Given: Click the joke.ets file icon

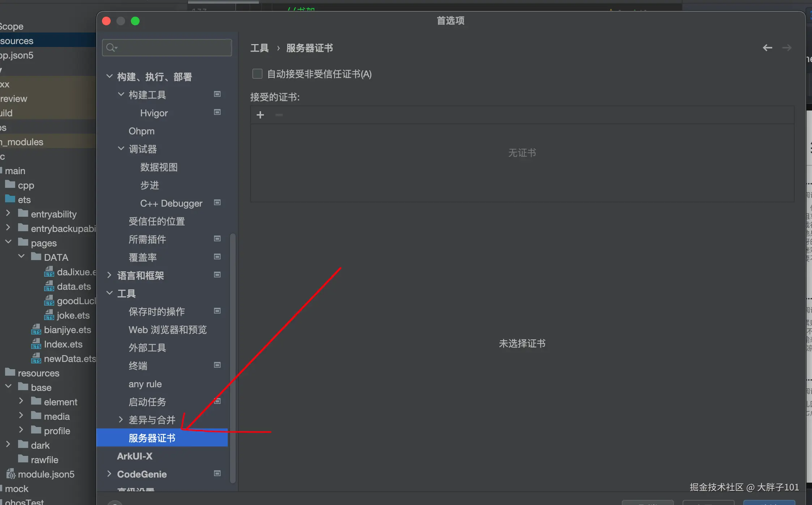Looking at the screenshot, I should (49, 315).
